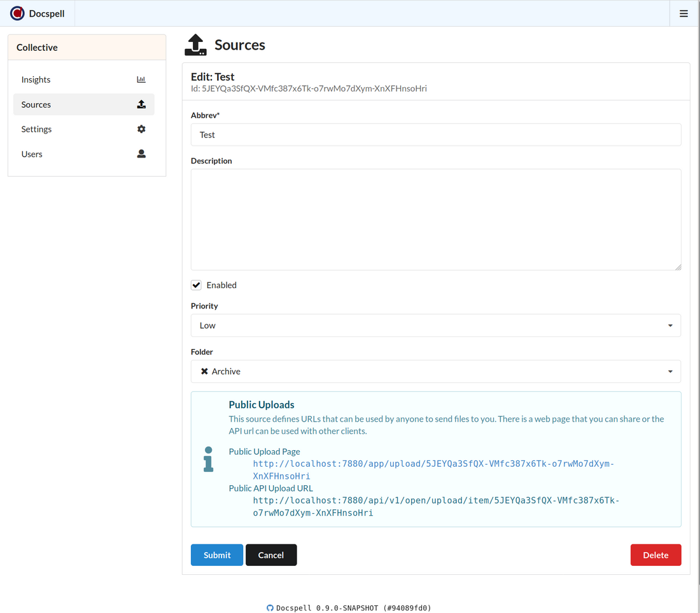Click the large Sources heading upload icon

coord(195,45)
